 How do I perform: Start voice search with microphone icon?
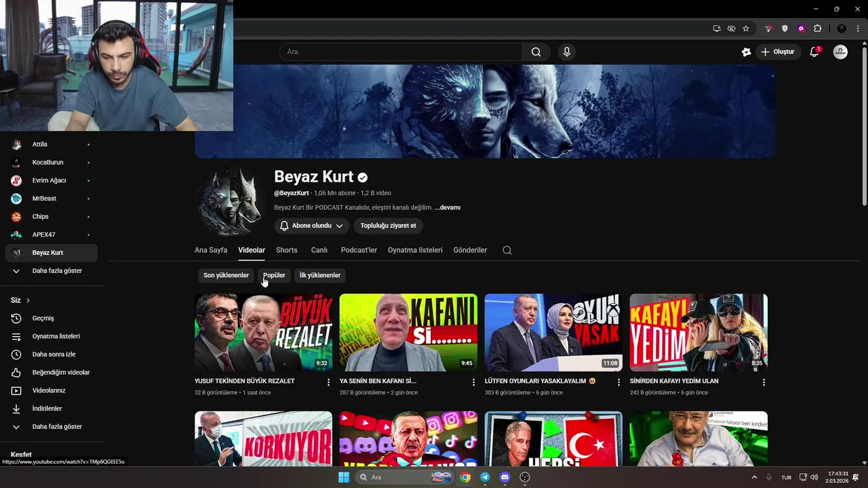click(x=567, y=52)
